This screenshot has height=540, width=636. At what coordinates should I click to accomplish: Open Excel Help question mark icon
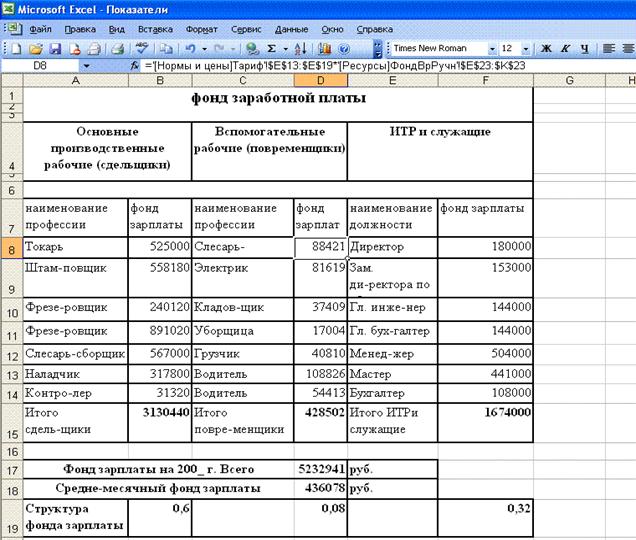click(344, 49)
